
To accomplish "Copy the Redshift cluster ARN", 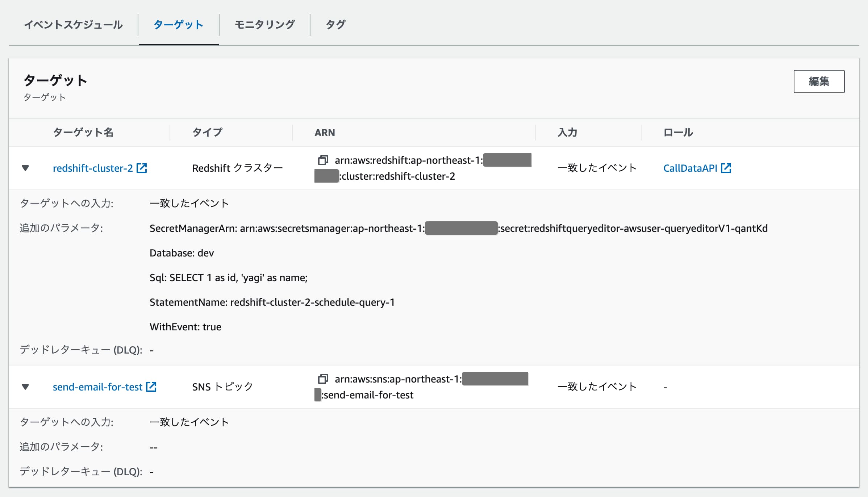I will click(322, 160).
